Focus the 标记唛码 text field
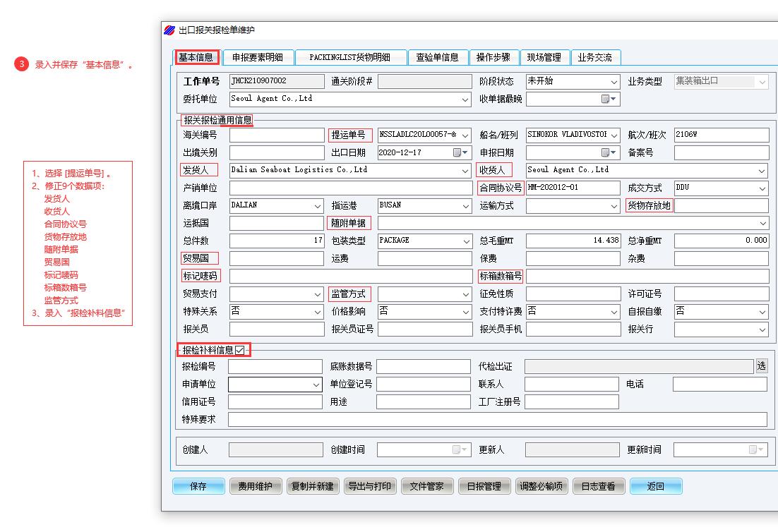This screenshot has height=532, width=778. pos(350,277)
